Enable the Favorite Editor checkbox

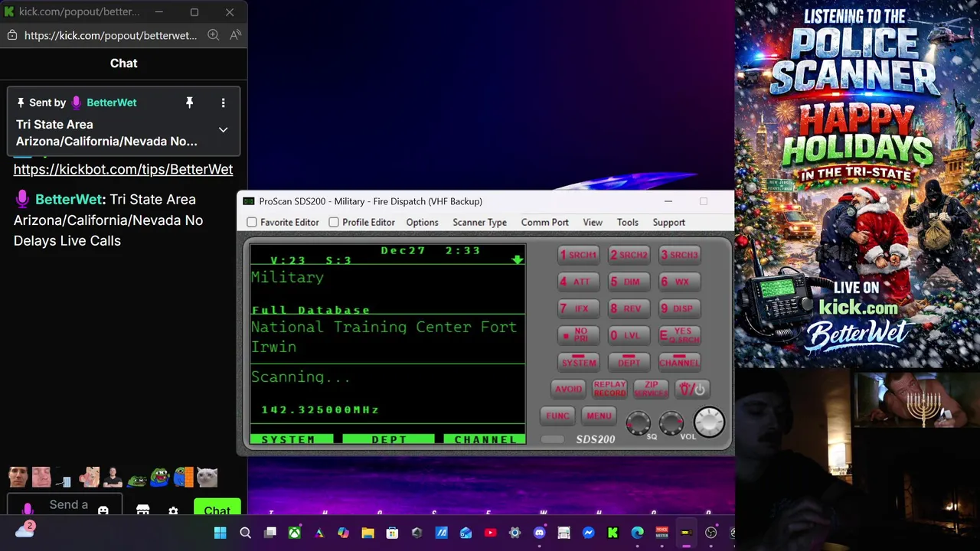[252, 222]
